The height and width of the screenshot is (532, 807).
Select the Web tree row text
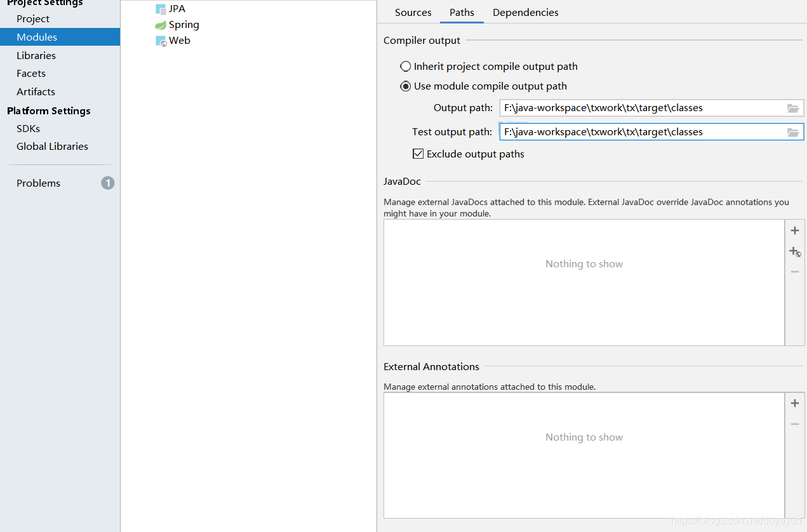pyautogui.click(x=180, y=40)
